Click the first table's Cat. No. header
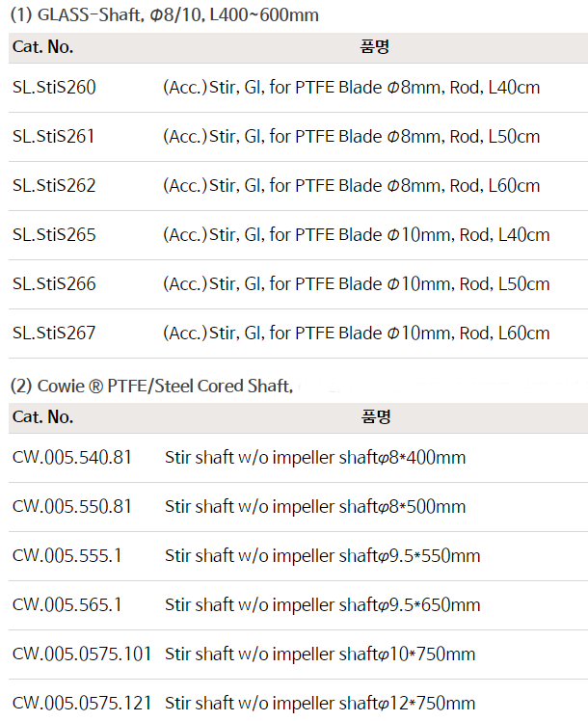The width and height of the screenshot is (588, 721). coord(42,46)
